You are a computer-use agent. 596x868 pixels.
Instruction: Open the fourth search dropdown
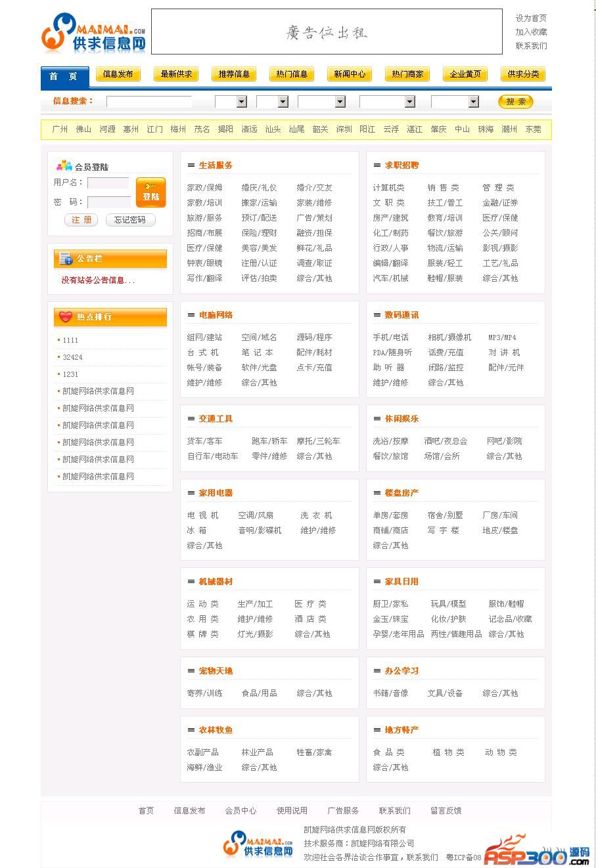(x=387, y=102)
